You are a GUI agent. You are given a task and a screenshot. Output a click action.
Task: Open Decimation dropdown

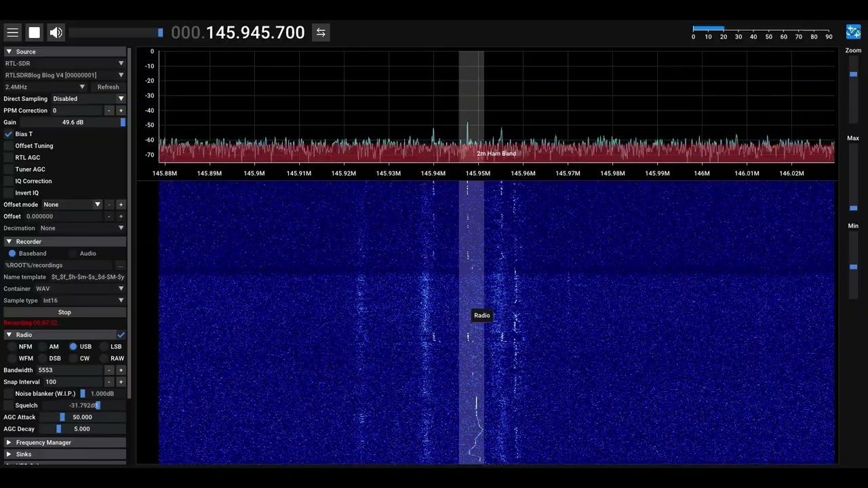(x=81, y=228)
